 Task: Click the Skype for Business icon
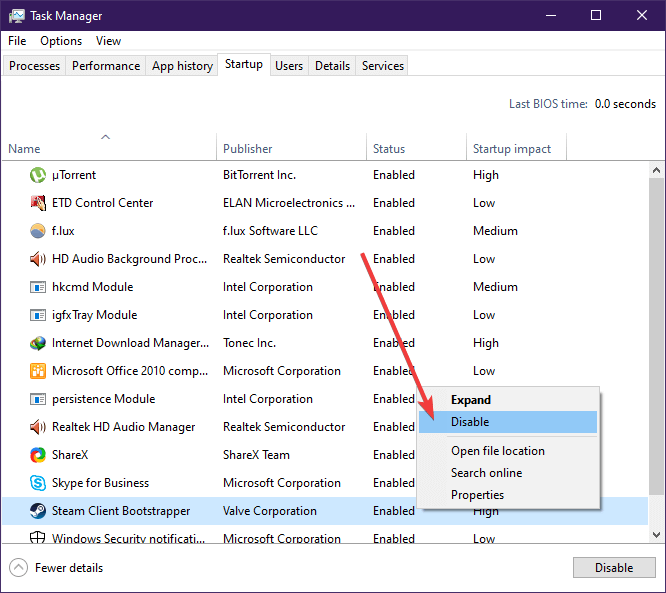38,483
